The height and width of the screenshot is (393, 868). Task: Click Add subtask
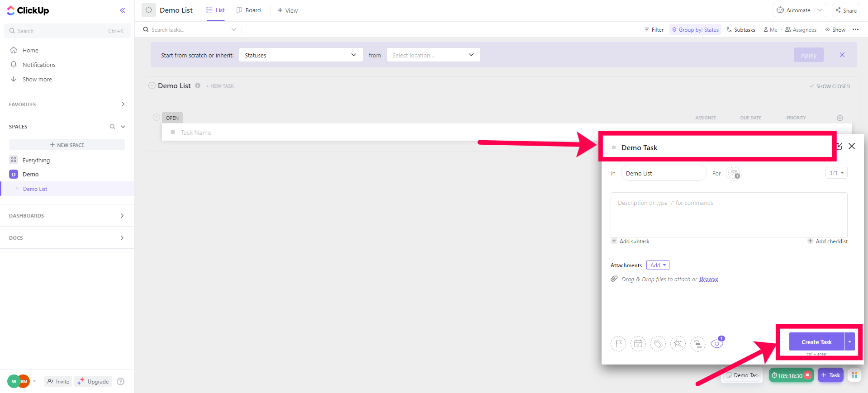[630, 241]
